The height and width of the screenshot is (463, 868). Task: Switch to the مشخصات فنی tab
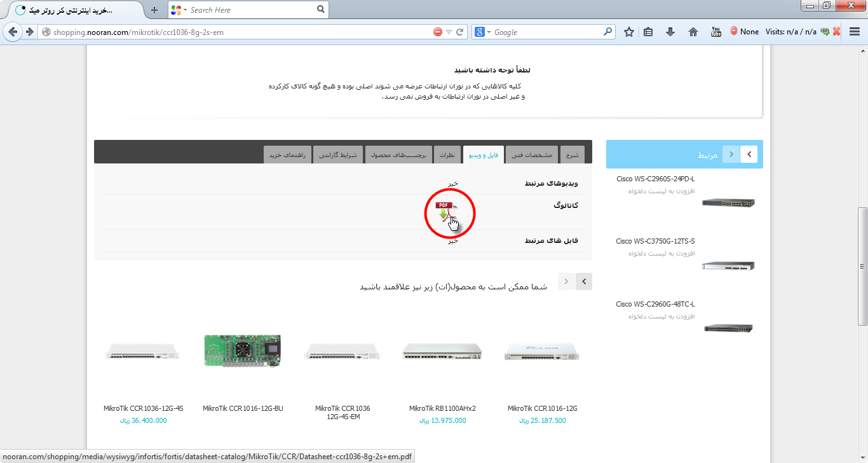(x=532, y=155)
